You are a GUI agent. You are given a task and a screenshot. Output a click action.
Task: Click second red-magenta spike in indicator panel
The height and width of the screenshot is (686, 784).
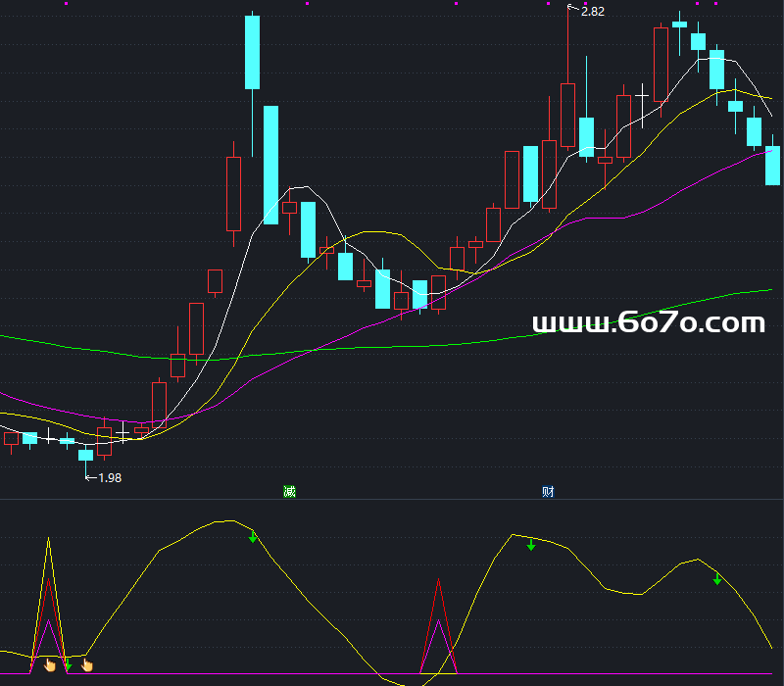[438, 626]
